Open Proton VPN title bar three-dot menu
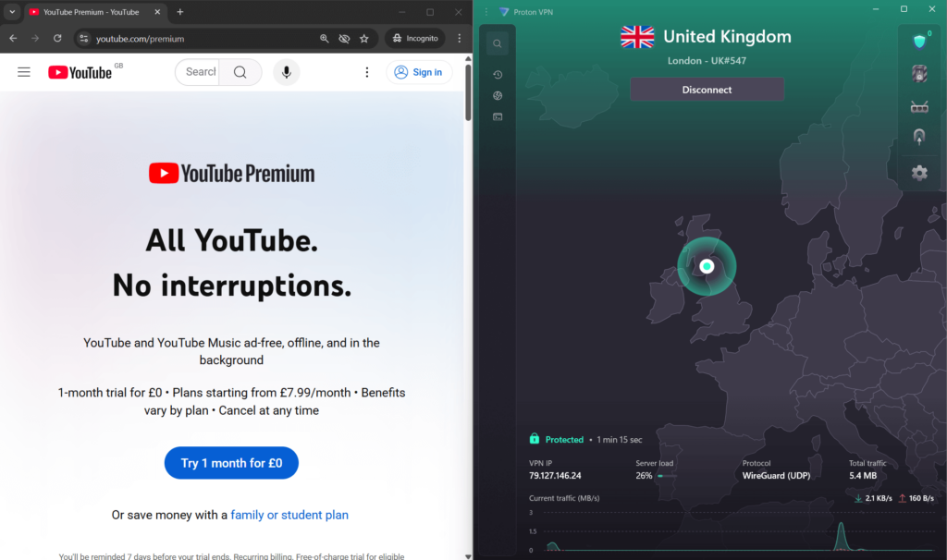Screen dimensions: 947x560 486,12
